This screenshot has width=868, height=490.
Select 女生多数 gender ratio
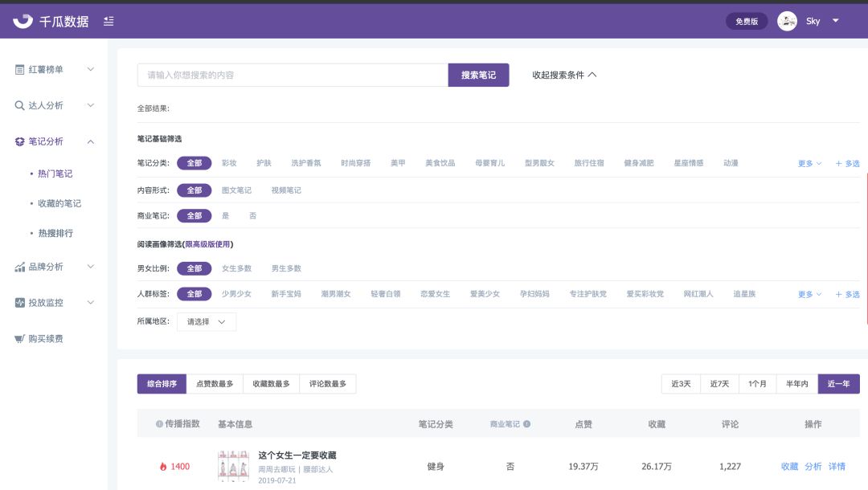coord(236,268)
